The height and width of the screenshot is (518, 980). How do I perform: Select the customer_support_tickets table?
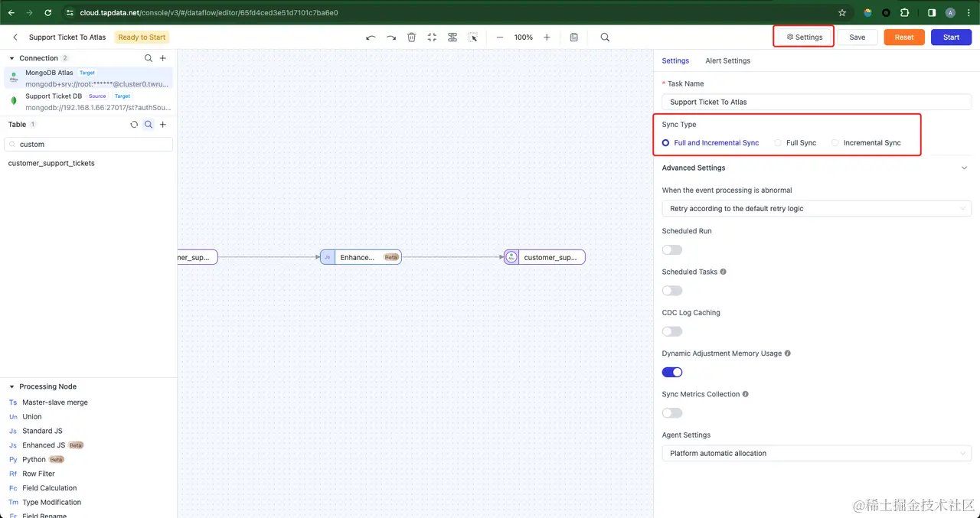pos(51,163)
